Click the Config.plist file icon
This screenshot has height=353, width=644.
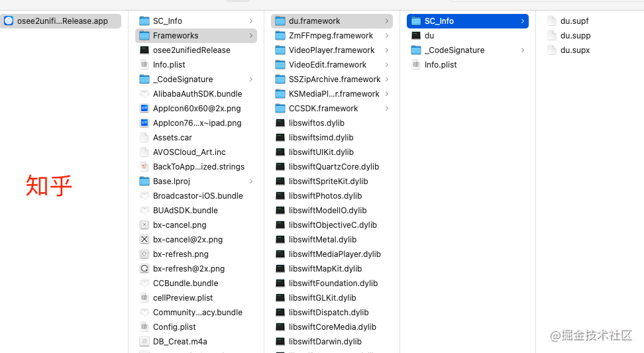(144, 327)
